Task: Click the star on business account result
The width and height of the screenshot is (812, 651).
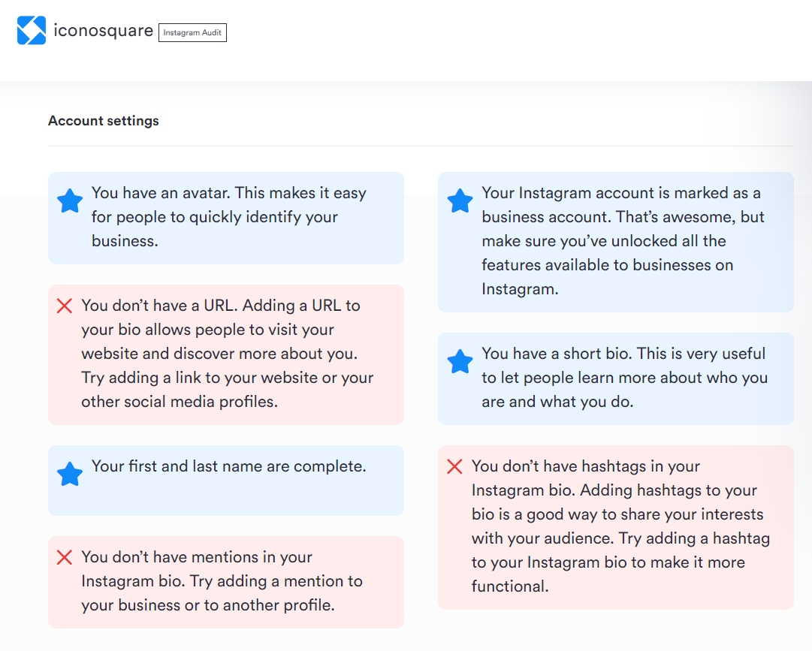Action: pos(460,200)
